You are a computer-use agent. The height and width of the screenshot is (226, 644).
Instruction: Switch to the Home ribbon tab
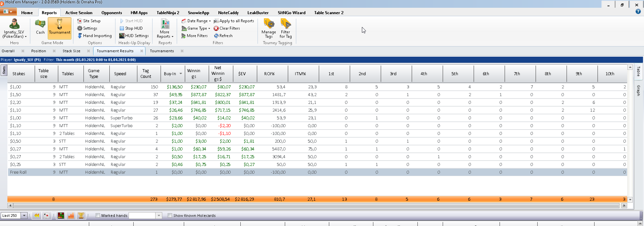(x=27, y=13)
